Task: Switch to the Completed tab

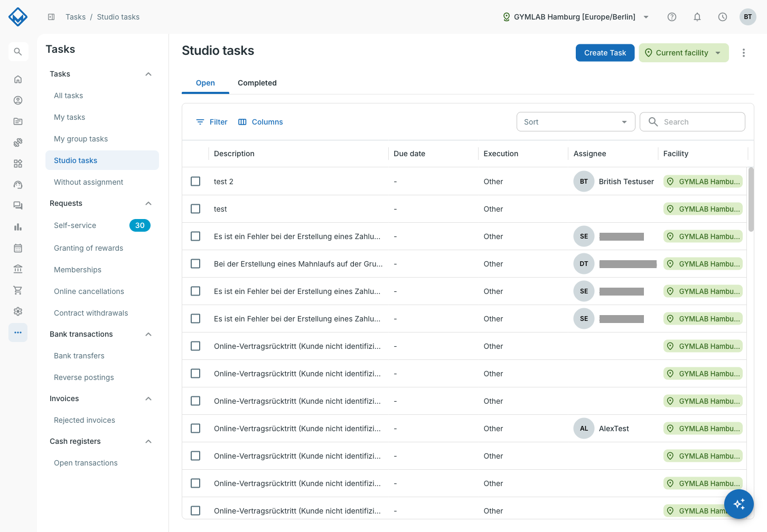Action: pyautogui.click(x=257, y=83)
